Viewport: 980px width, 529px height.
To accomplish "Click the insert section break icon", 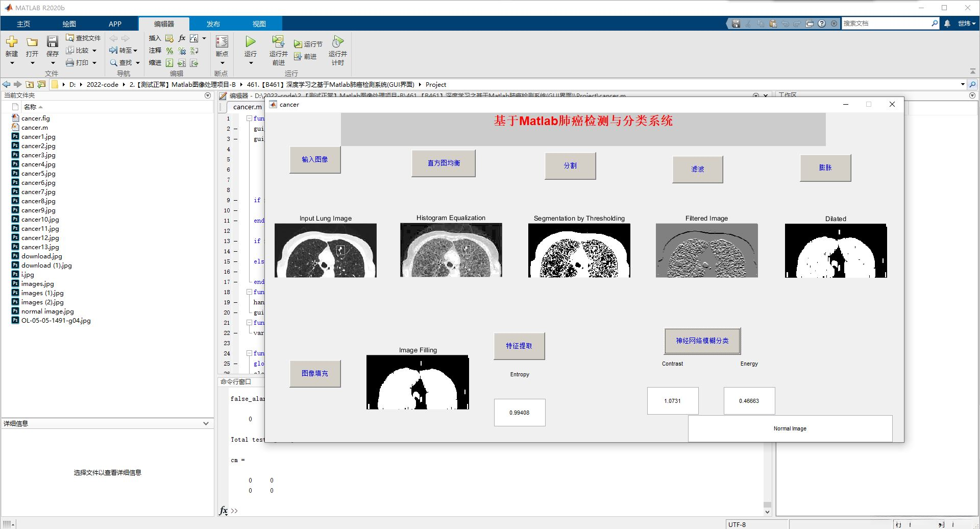I will [169, 38].
